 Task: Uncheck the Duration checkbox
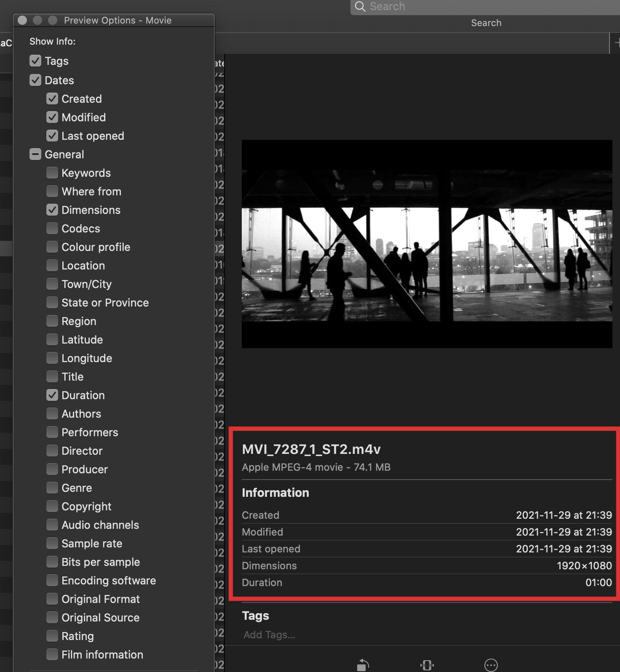[52, 395]
